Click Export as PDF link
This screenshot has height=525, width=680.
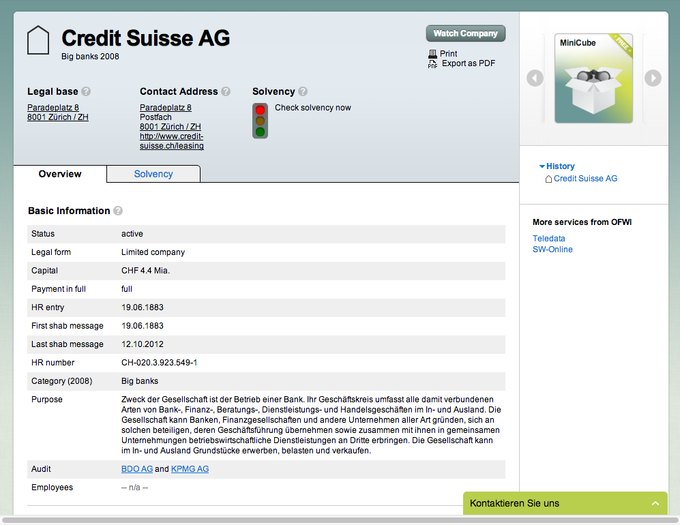(468, 63)
